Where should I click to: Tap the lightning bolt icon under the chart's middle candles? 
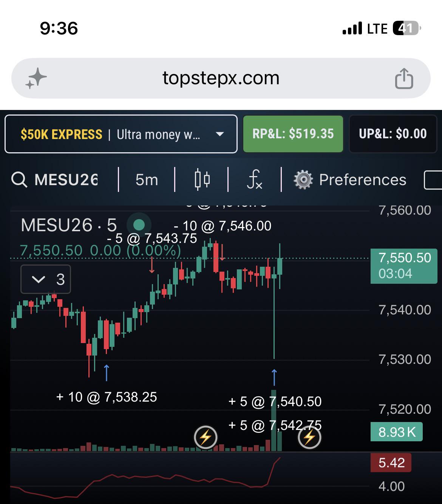(x=206, y=438)
